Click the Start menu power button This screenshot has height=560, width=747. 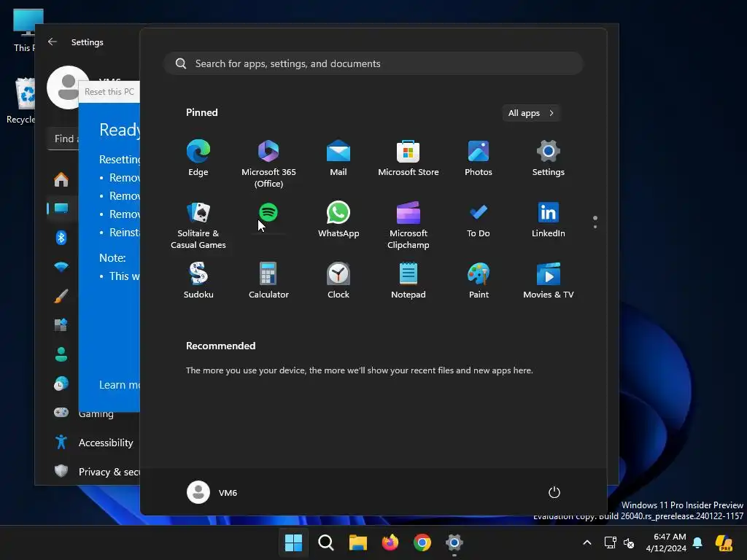pos(554,492)
